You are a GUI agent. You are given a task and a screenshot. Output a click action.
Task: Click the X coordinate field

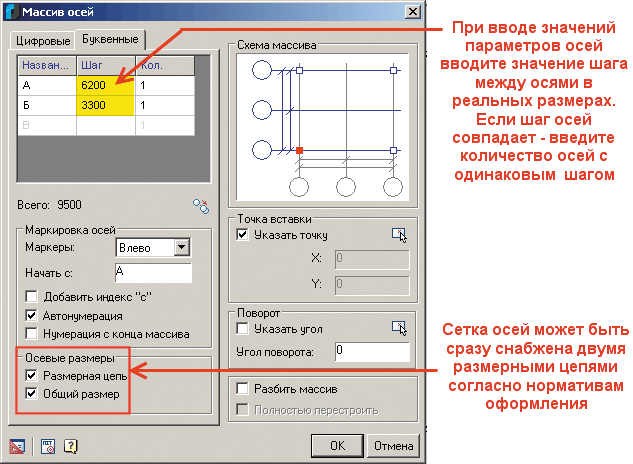[x=372, y=259]
